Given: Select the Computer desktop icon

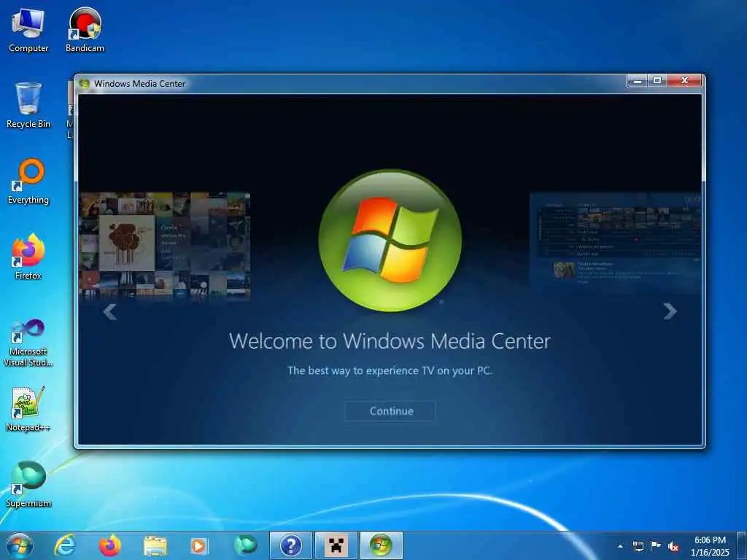Looking at the screenshot, I should click(x=28, y=31).
